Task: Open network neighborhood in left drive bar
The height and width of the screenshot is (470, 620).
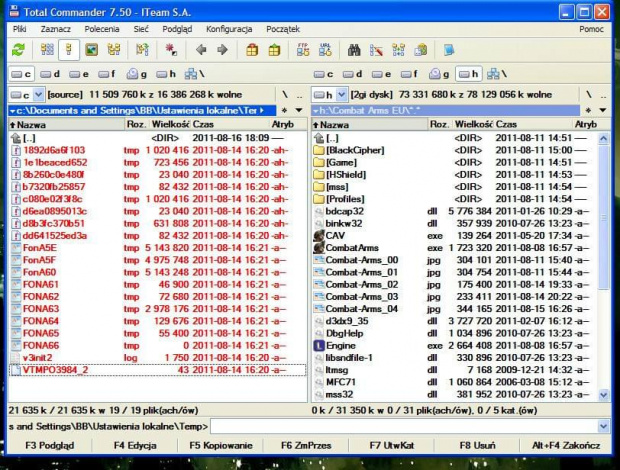Action: 197,74
